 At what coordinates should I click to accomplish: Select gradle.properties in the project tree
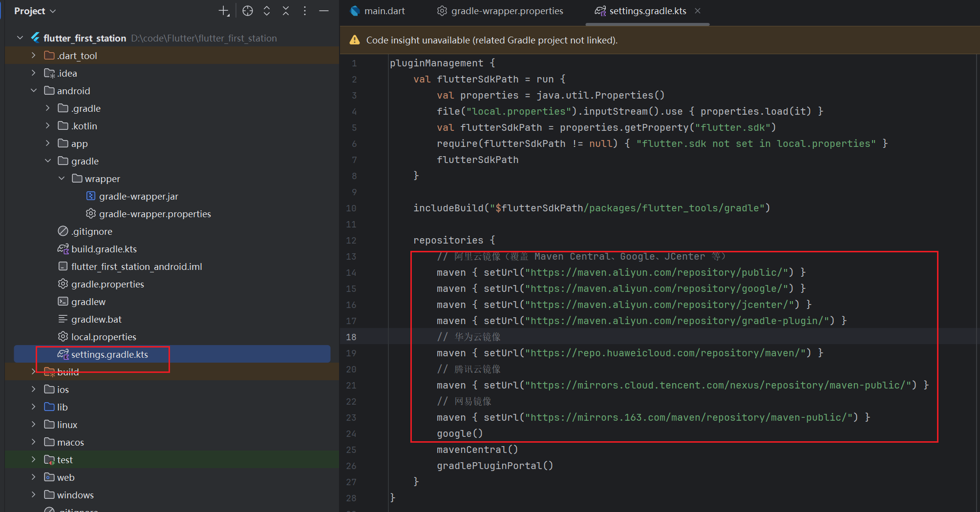pos(107,284)
